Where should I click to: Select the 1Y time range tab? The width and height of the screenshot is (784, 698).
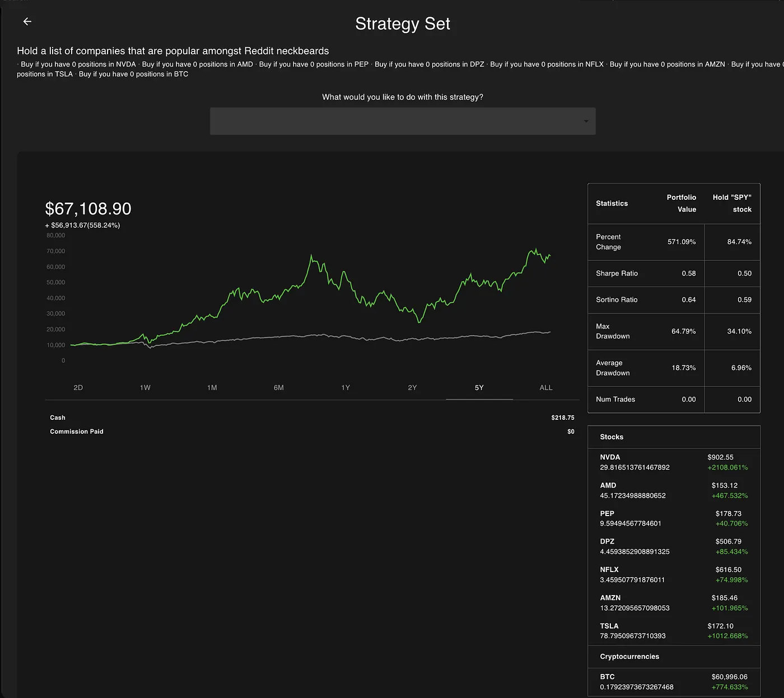pos(346,387)
